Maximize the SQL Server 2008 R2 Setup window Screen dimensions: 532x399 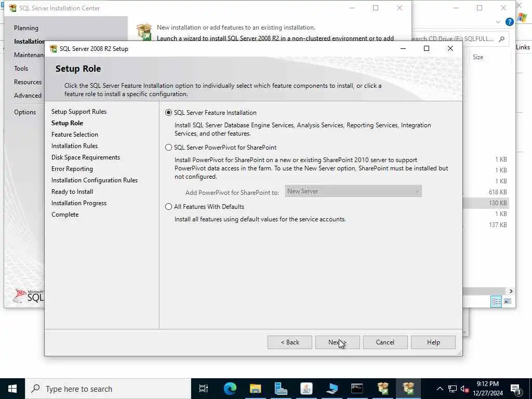427,48
